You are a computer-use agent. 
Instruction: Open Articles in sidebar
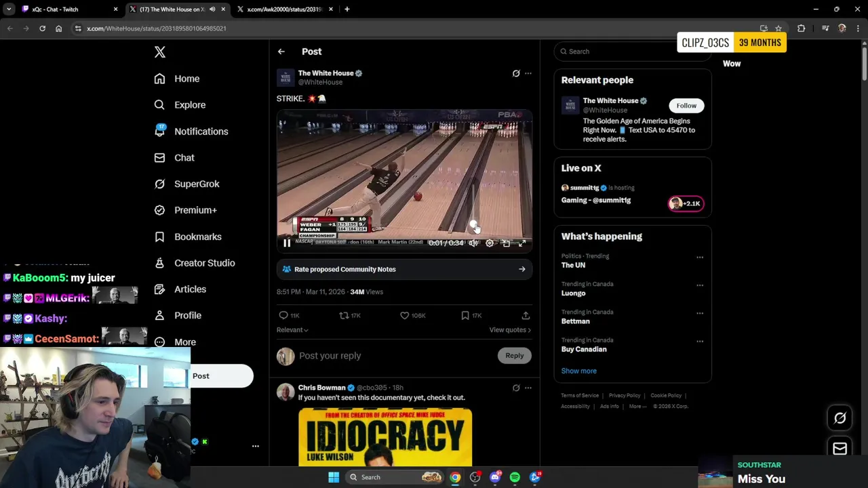click(180, 289)
